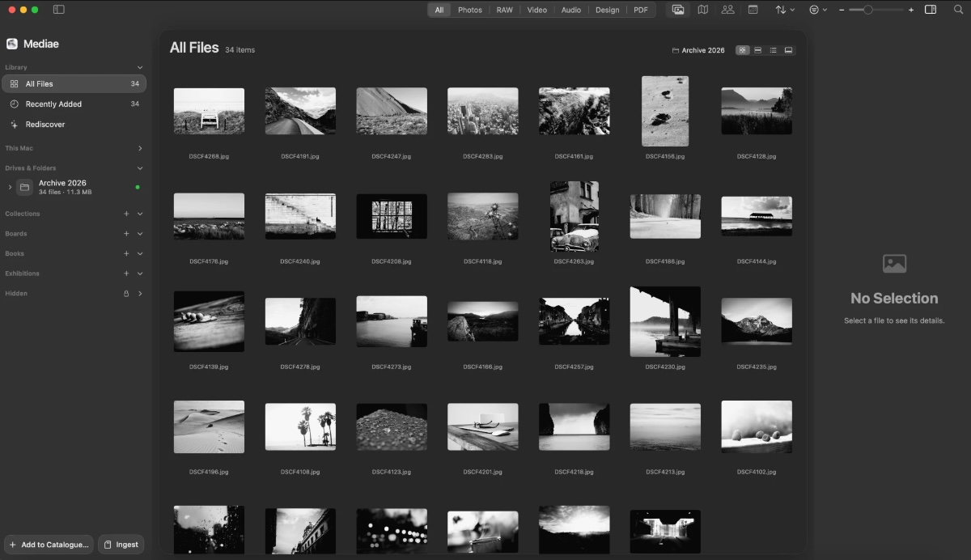Click the DSCF4139.jpg filename
The image size is (971, 560).
click(x=209, y=367)
